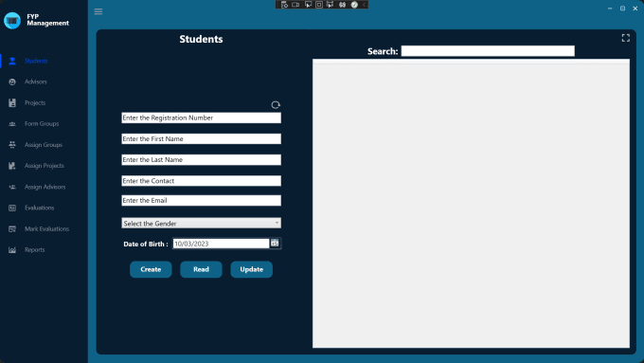
Task: Click the FYP Management logo
Action: point(12,20)
